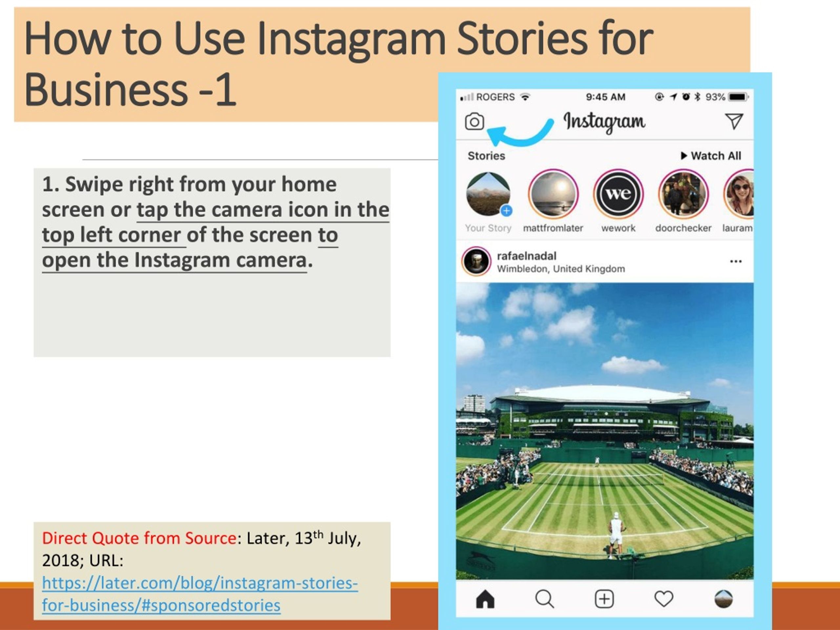Tap the Instagram camera icon
The width and height of the screenshot is (840, 630).
click(474, 121)
